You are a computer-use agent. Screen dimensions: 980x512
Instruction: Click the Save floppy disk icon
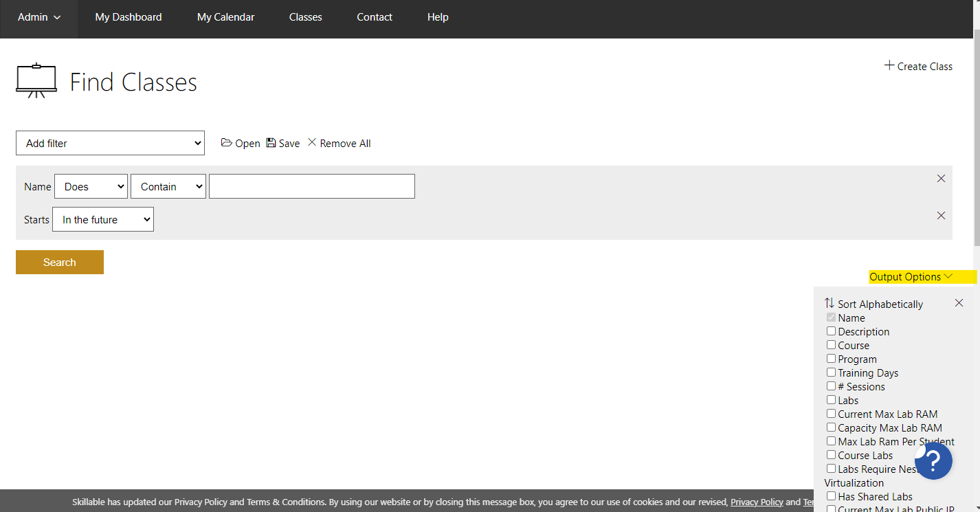tap(271, 143)
